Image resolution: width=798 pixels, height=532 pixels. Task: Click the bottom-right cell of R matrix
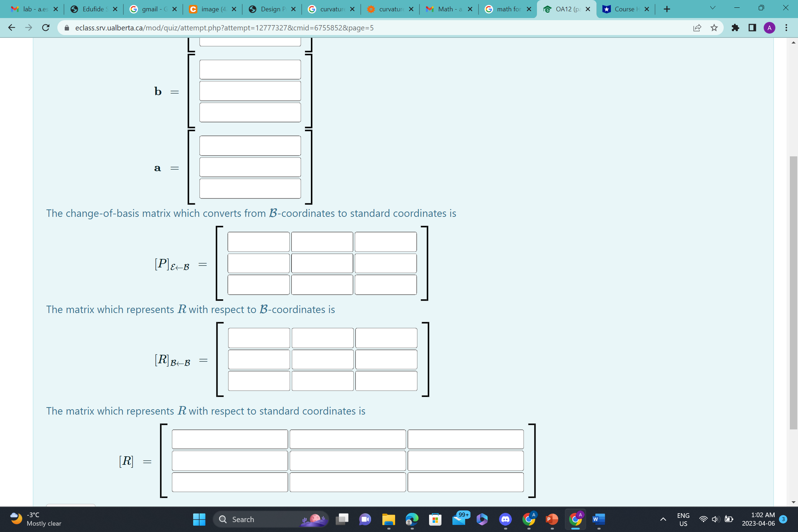tap(466, 482)
